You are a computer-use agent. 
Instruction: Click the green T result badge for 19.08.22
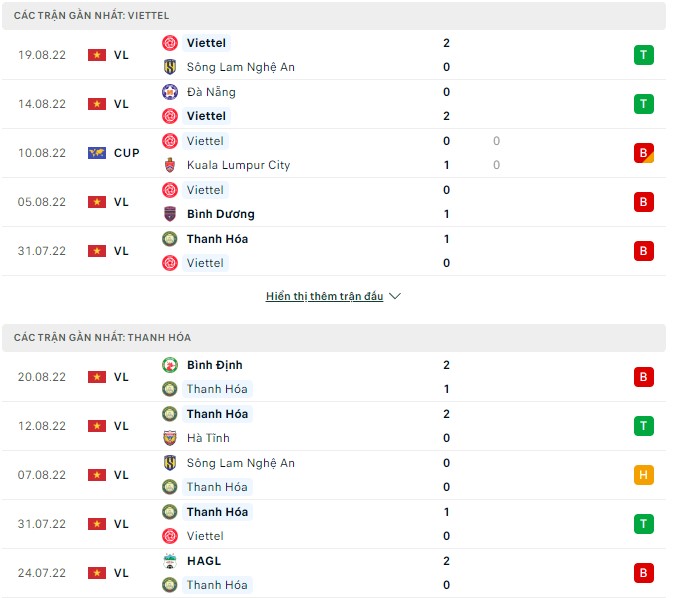coord(644,55)
